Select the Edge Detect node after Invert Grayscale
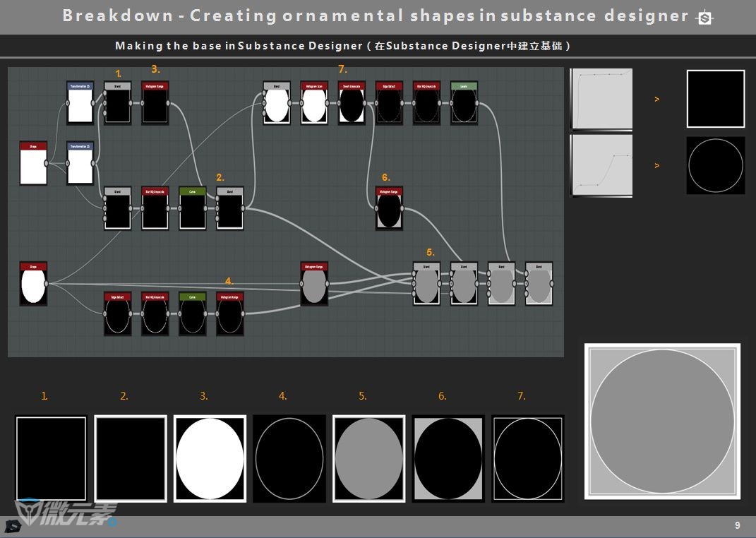This screenshot has width=756, height=538. tap(389, 102)
